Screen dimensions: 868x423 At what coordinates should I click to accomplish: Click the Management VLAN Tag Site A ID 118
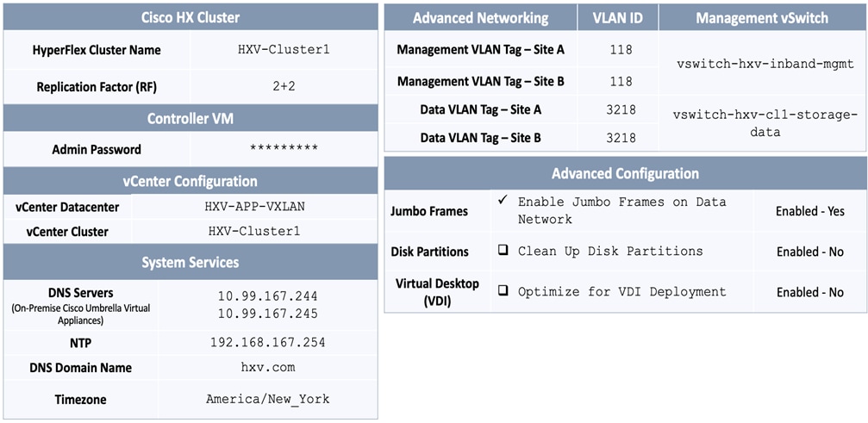pyautogui.click(x=621, y=50)
